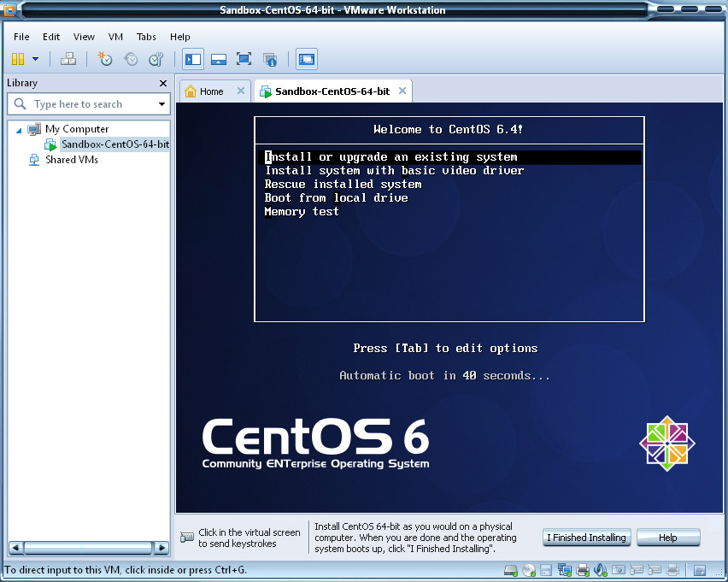Viewport: 728px width, 582px height.
Task: Click the Unity mode toolbar icon
Action: [270, 59]
